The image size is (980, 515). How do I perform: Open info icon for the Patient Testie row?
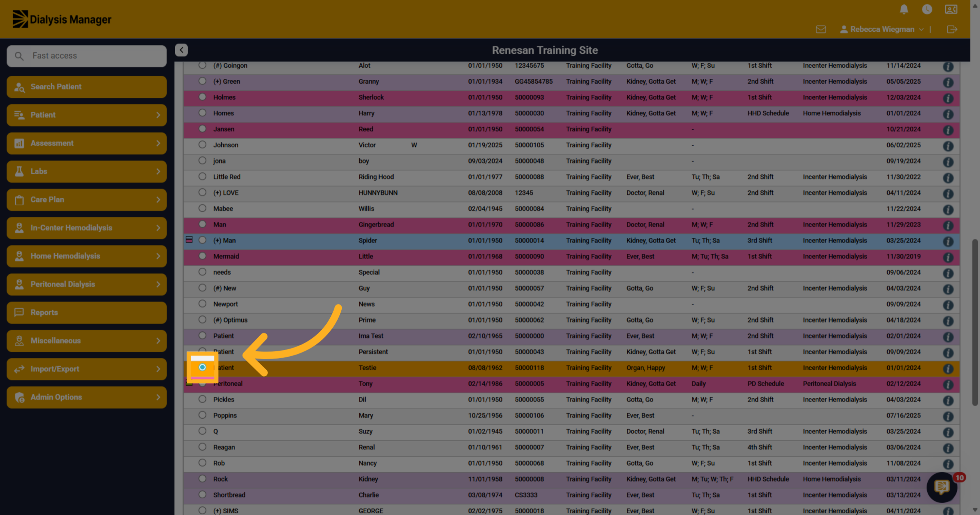point(948,368)
